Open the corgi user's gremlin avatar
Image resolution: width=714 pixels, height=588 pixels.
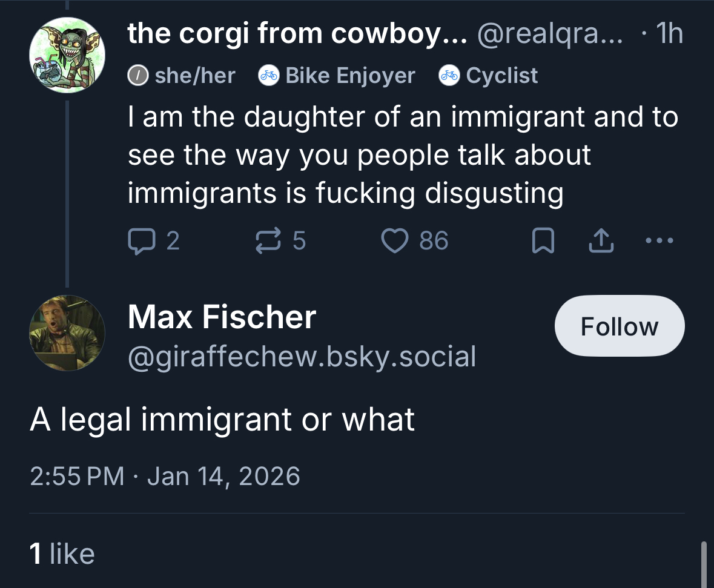click(67, 55)
